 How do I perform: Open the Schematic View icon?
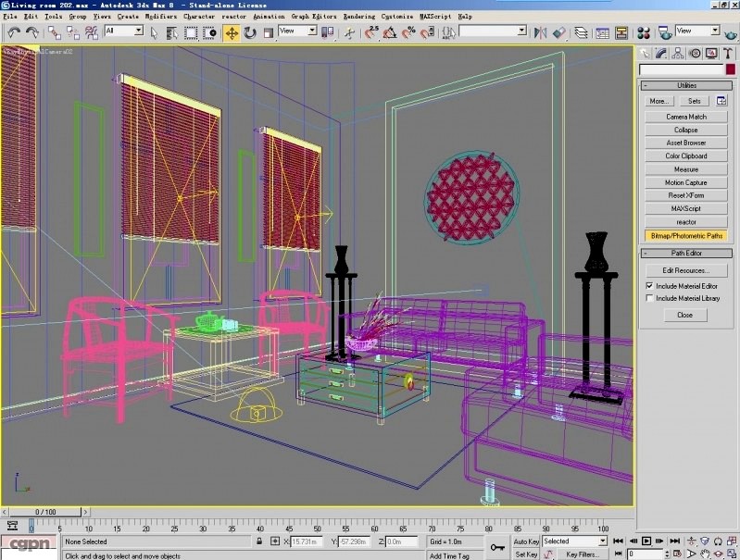point(621,32)
